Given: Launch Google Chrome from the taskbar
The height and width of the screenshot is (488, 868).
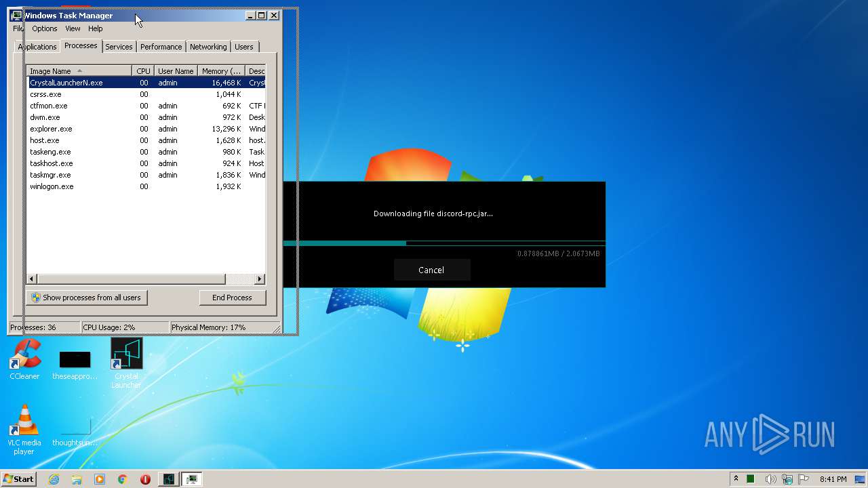Looking at the screenshot, I should point(122,479).
